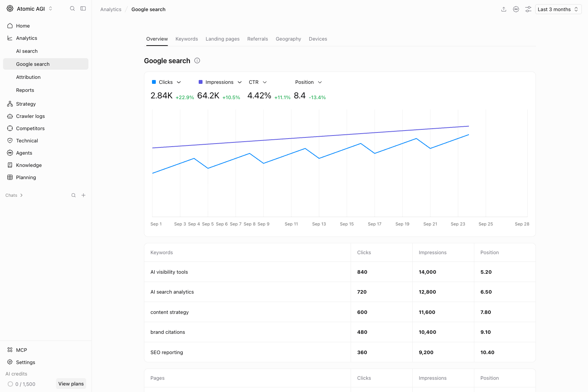Click the export/share icon in top bar
588x392 pixels.
click(x=504, y=9)
